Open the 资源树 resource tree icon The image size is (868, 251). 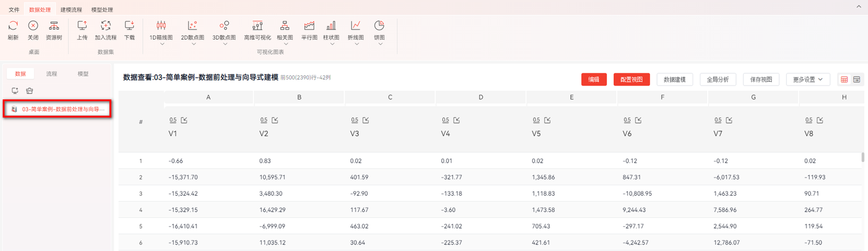[x=54, y=25]
